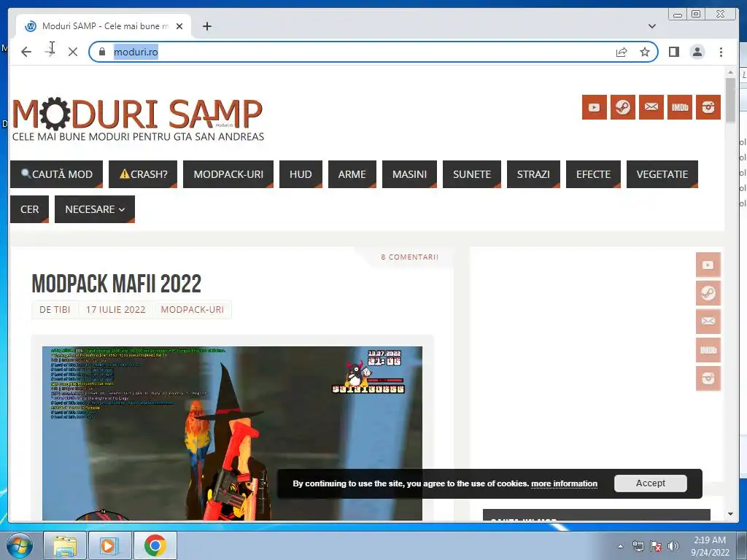This screenshot has width=747, height=560.
Task: Select the MASINI menu item
Action: pyautogui.click(x=409, y=174)
